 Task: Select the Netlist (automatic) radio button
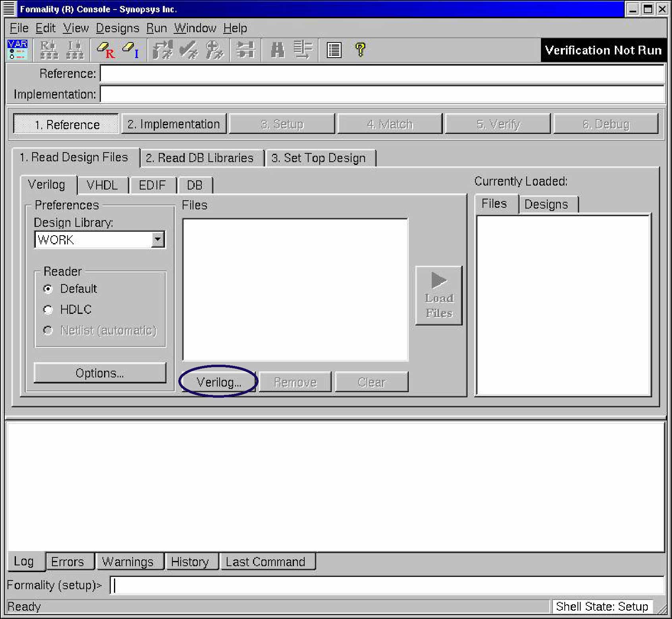48,330
